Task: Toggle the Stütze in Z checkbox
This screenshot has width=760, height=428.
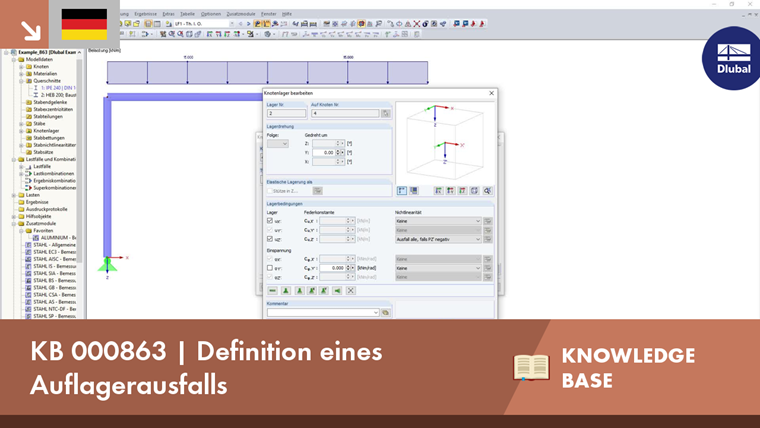Action: (x=270, y=191)
